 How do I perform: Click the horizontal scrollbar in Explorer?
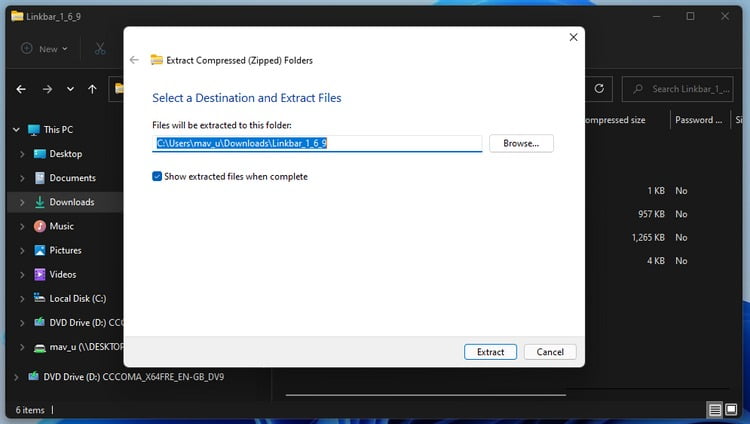click(x=426, y=395)
